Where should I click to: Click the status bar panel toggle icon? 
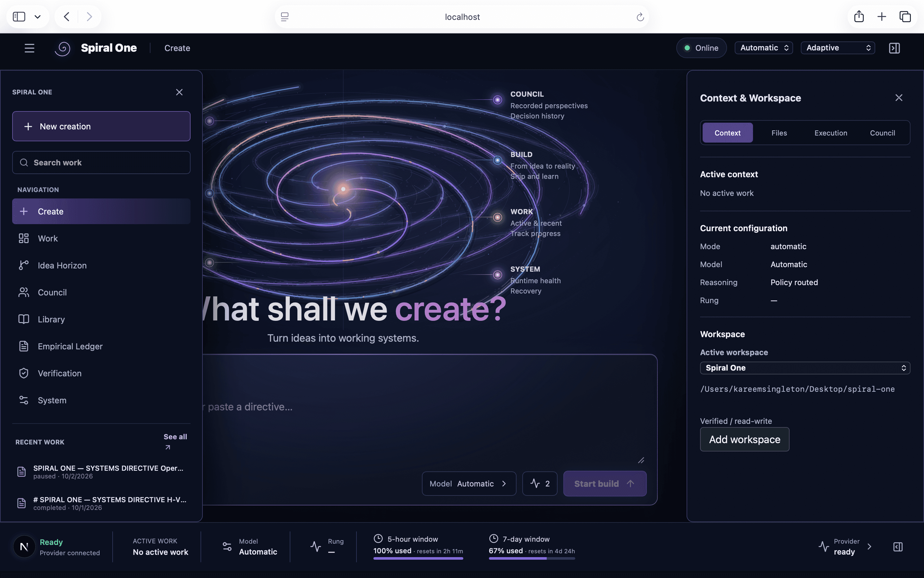[898, 547]
